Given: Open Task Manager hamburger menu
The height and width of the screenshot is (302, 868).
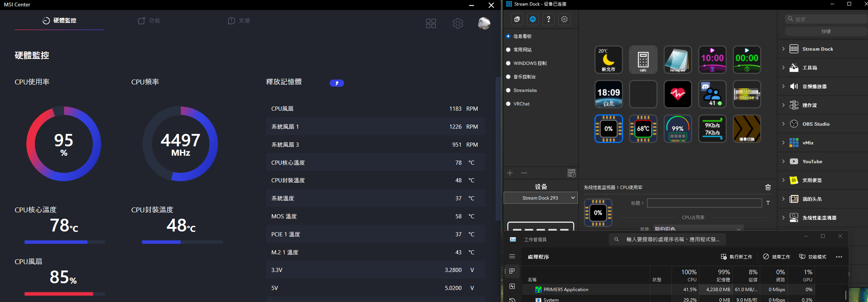Looking at the screenshot, I should pyautogui.click(x=512, y=256).
